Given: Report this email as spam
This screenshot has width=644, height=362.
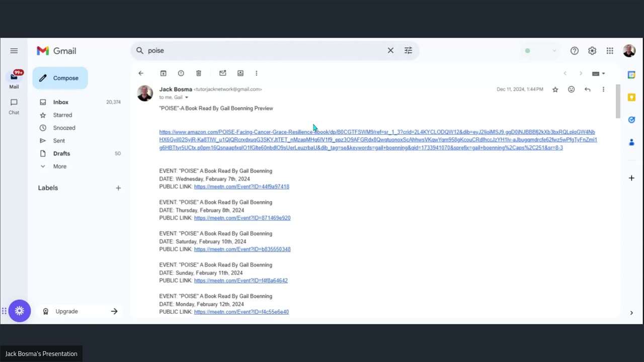Looking at the screenshot, I should [181, 73].
